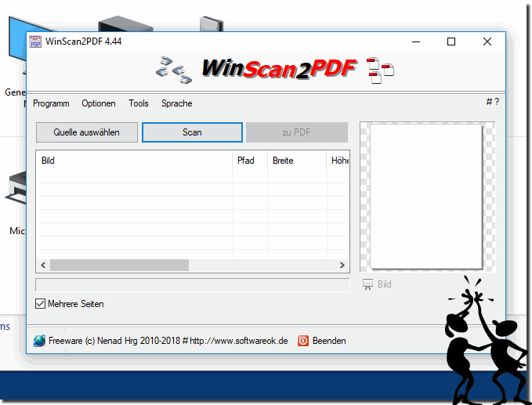Close the WinScan2PDF window
This screenshot has height=405, width=532.
(x=487, y=42)
